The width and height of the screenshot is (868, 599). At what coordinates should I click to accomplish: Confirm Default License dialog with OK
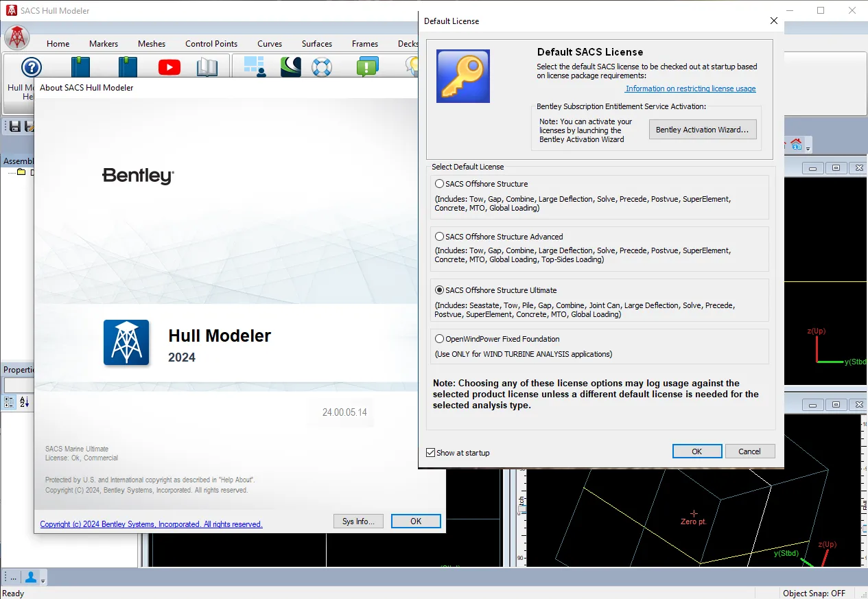[697, 451]
